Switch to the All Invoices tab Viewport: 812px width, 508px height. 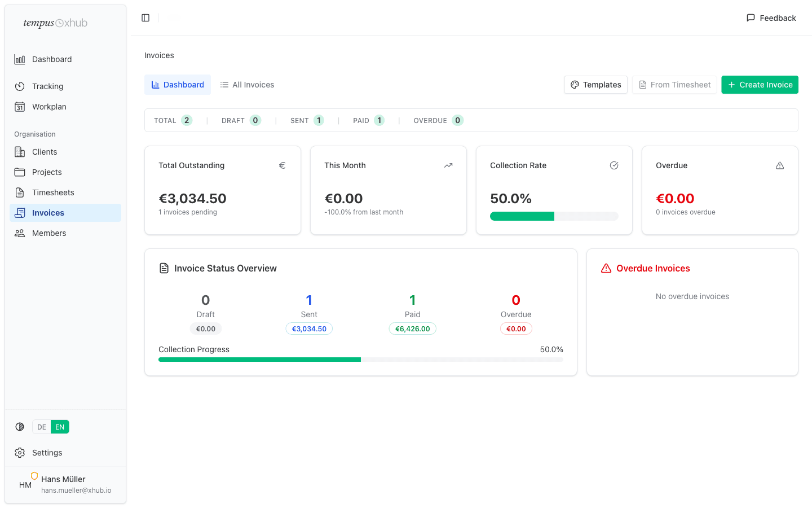[x=246, y=84]
